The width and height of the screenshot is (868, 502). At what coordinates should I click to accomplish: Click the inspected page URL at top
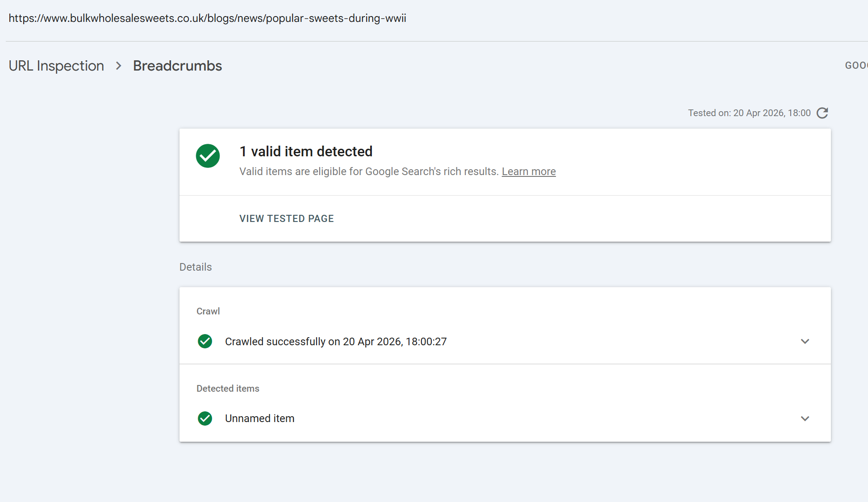coord(207,18)
